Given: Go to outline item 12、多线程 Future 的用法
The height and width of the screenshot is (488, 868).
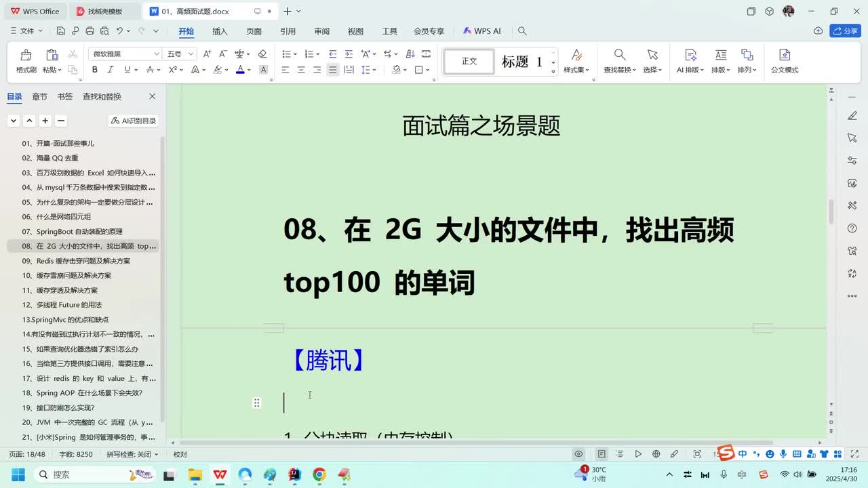Looking at the screenshot, I should (62, 305).
